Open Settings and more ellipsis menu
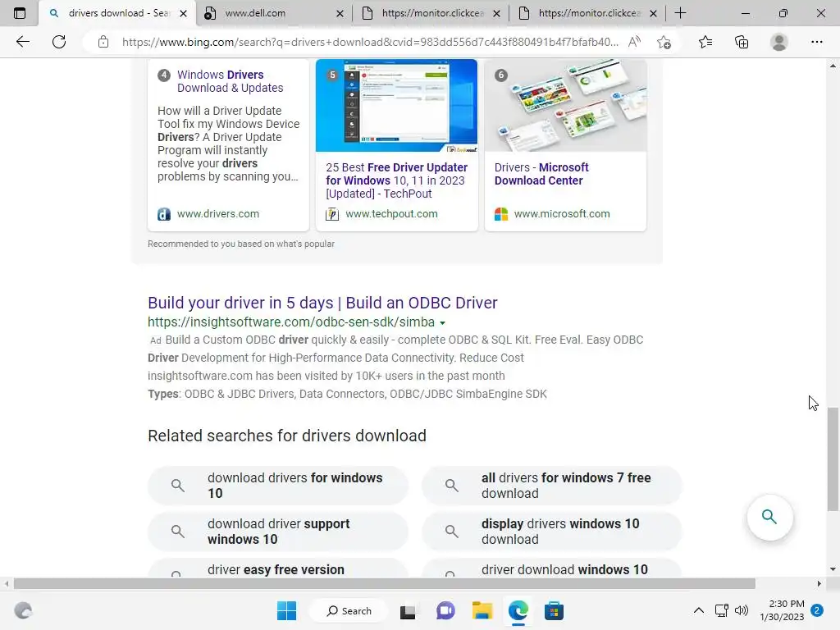The image size is (840, 630). tap(816, 42)
